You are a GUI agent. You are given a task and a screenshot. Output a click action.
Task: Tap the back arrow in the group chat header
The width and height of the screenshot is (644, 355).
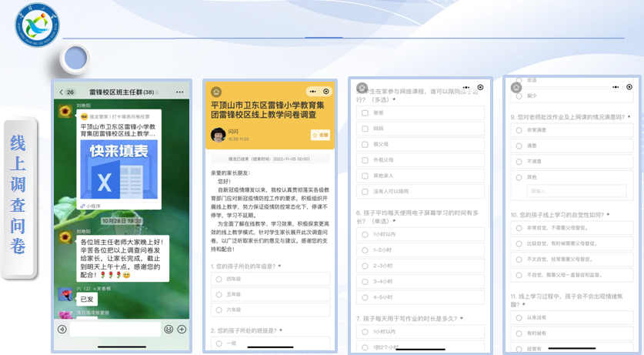(x=62, y=92)
